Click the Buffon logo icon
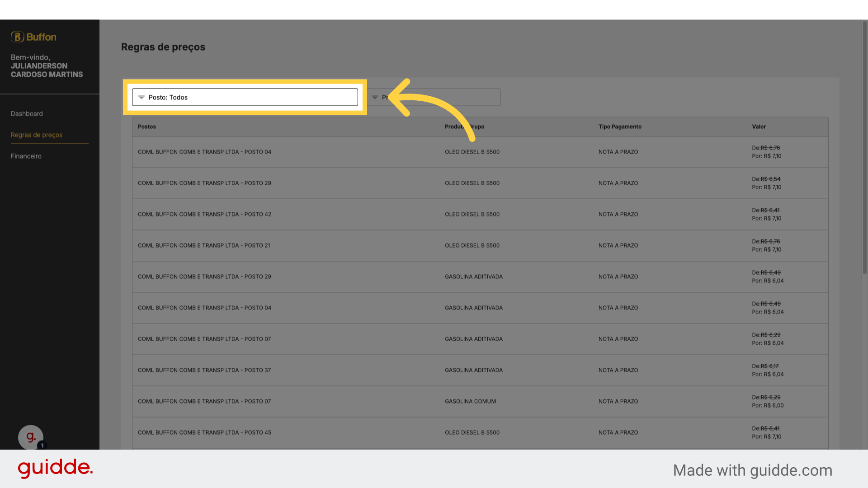Image resolution: width=868 pixels, height=488 pixels. [17, 37]
